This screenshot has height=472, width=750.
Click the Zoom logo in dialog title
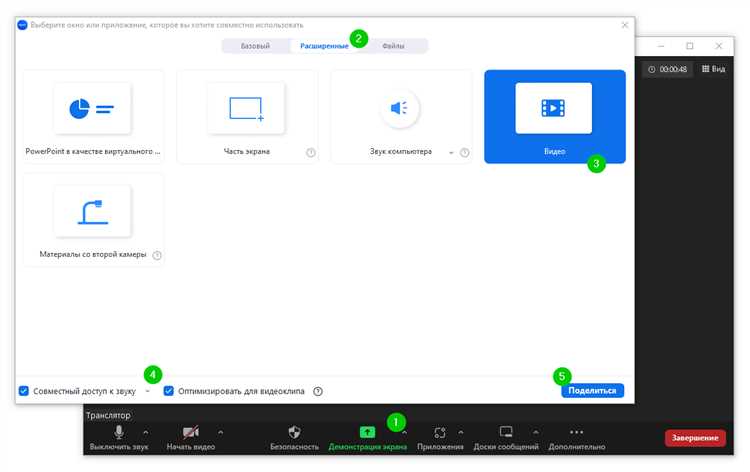click(x=22, y=25)
